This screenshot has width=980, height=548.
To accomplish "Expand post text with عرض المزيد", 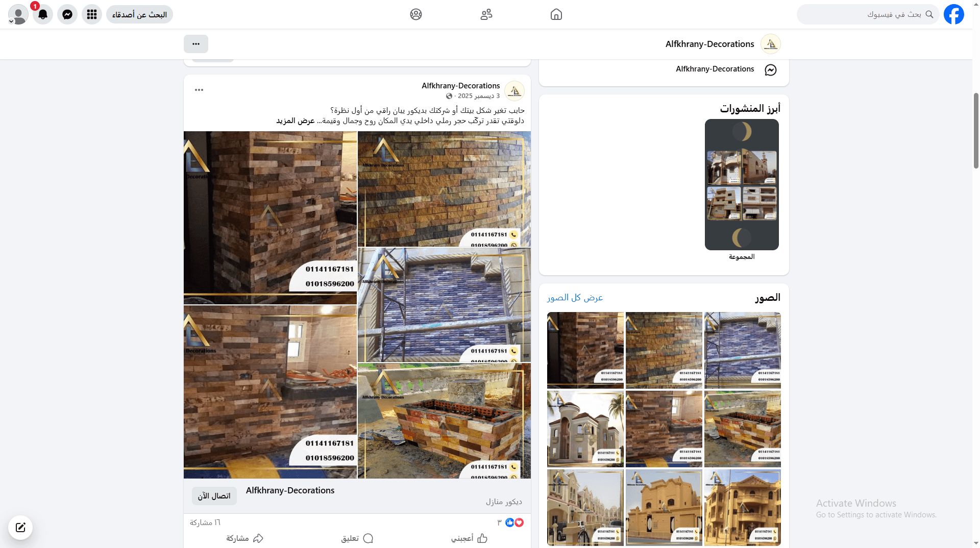I will pyautogui.click(x=296, y=121).
